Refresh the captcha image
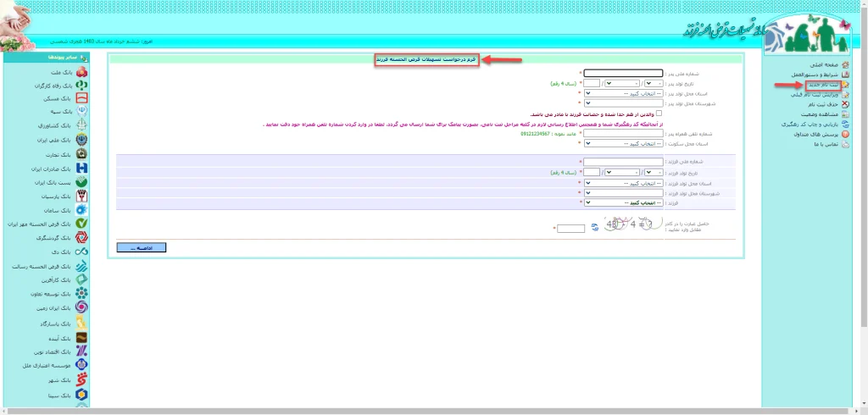 pyautogui.click(x=594, y=227)
